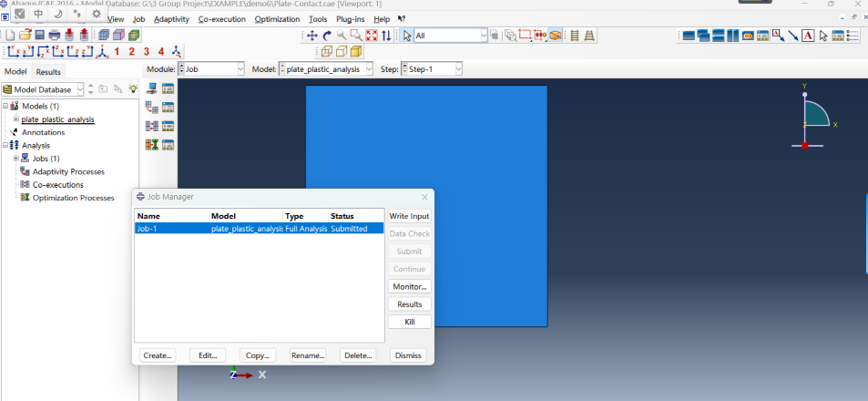Open the Optimization menu
The width and height of the screenshot is (868, 401).
pyautogui.click(x=277, y=19)
